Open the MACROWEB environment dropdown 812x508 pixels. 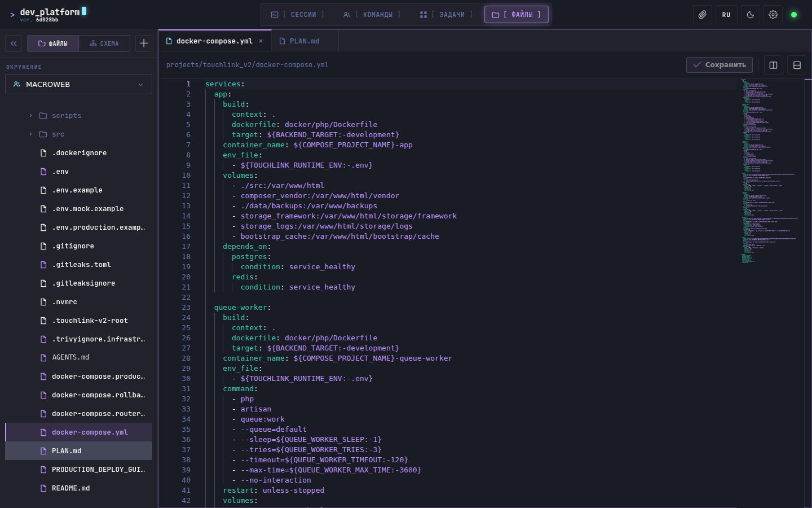[78, 84]
